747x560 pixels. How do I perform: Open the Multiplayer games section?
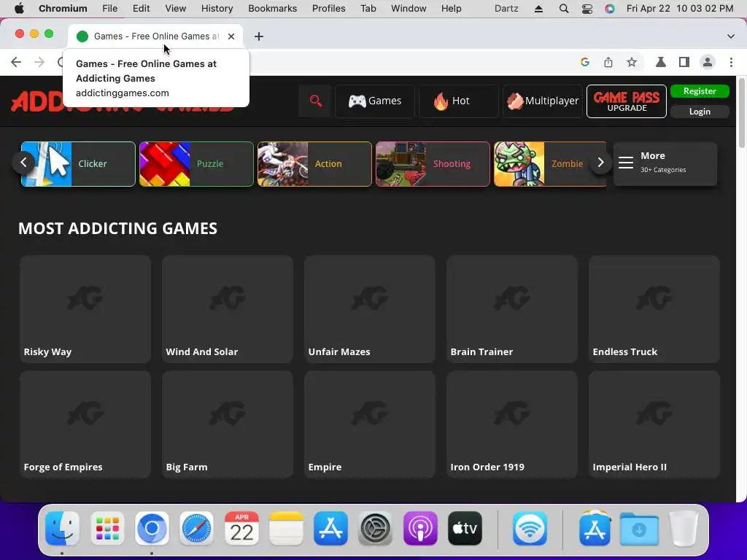543,101
